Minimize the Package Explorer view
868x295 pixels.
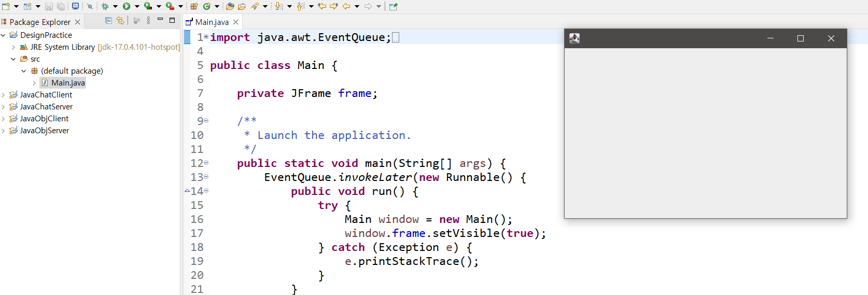click(x=160, y=20)
